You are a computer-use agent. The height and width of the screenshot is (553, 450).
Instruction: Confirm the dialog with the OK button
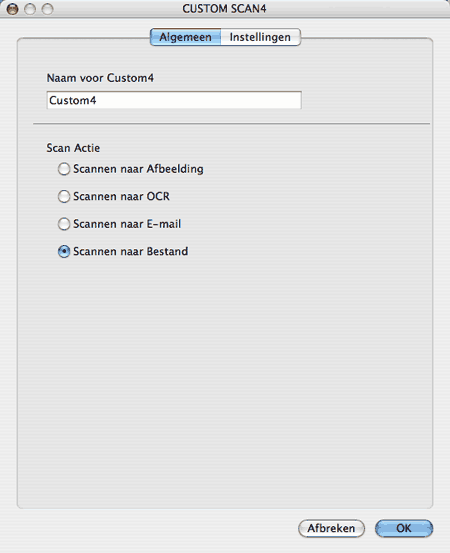(404, 528)
